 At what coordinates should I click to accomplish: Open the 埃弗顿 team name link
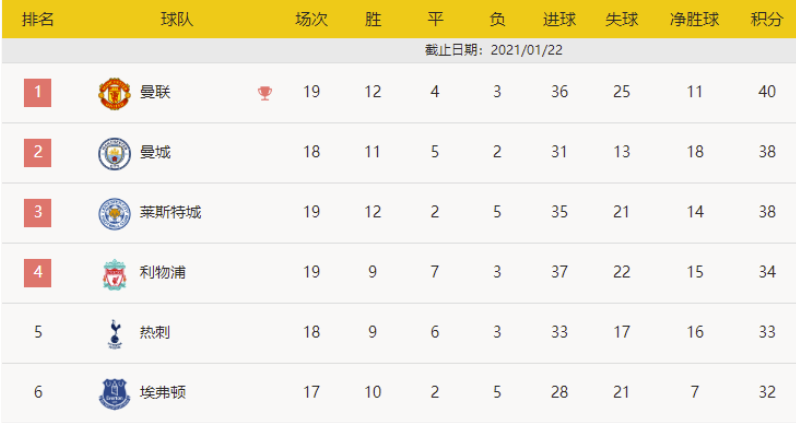162,392
